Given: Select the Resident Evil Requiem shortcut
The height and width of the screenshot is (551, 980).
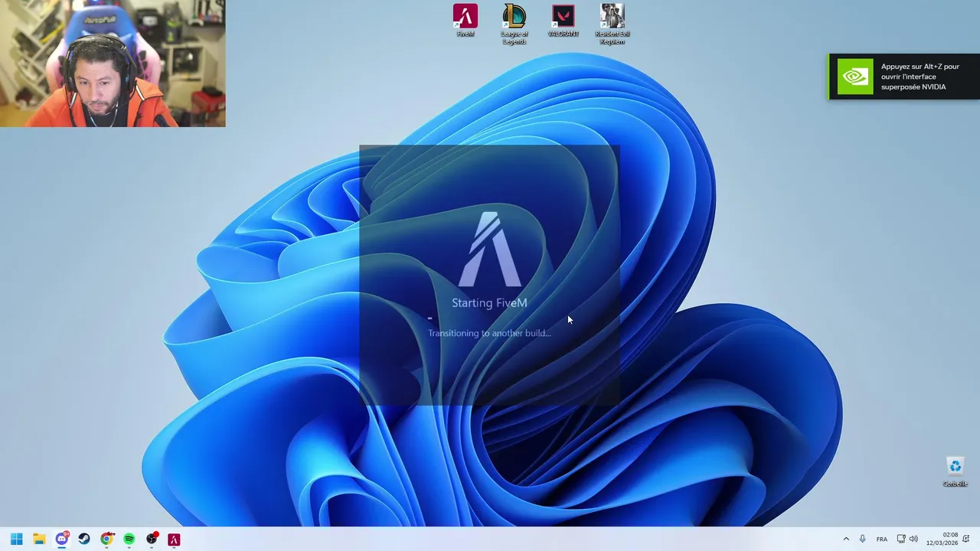Looking at the screenshot, I should tap(612, 24).
